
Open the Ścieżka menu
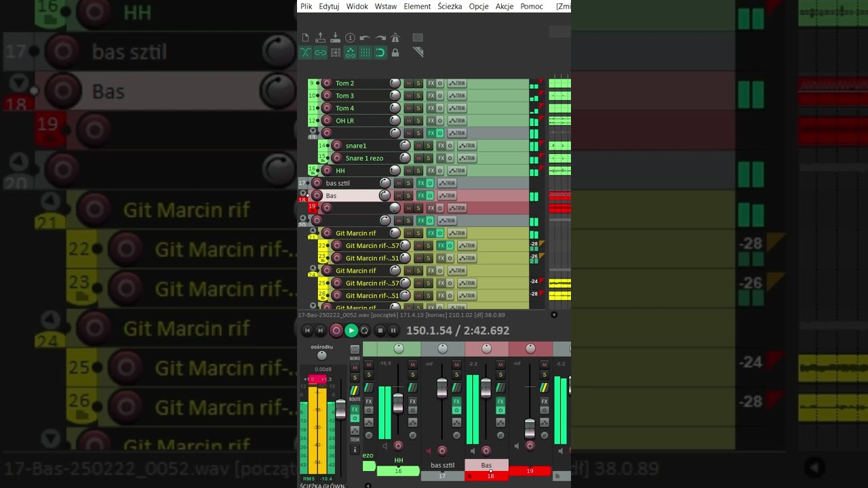(450, 6)
